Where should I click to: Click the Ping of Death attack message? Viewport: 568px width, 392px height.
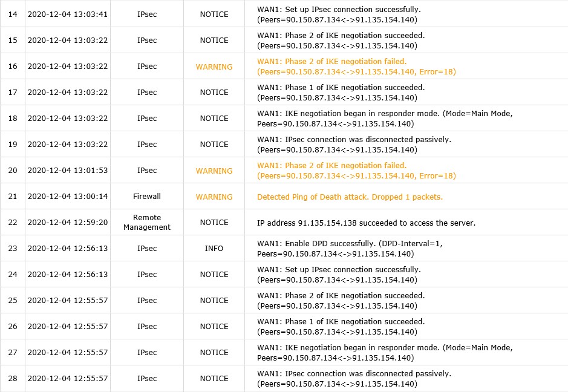[x=350, y=197]
